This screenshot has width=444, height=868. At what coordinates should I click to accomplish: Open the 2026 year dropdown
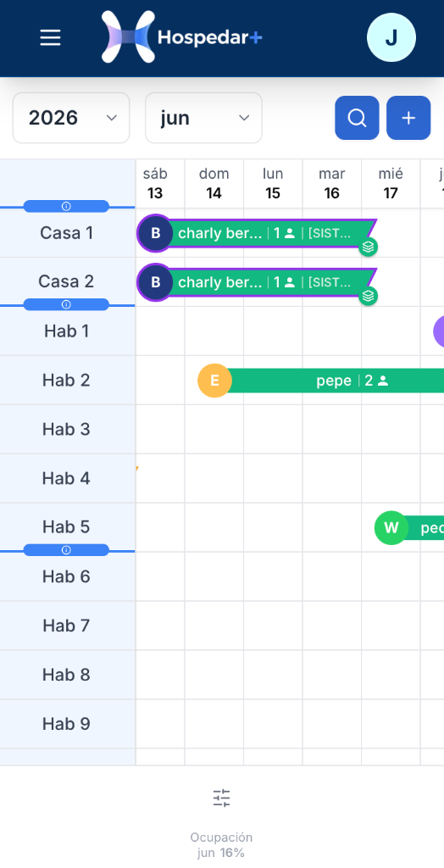(71, 118)
